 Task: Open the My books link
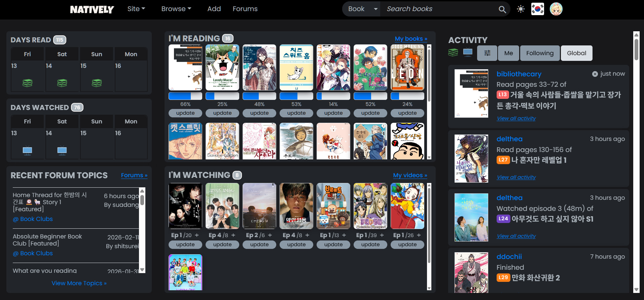[x=411, y=39]
